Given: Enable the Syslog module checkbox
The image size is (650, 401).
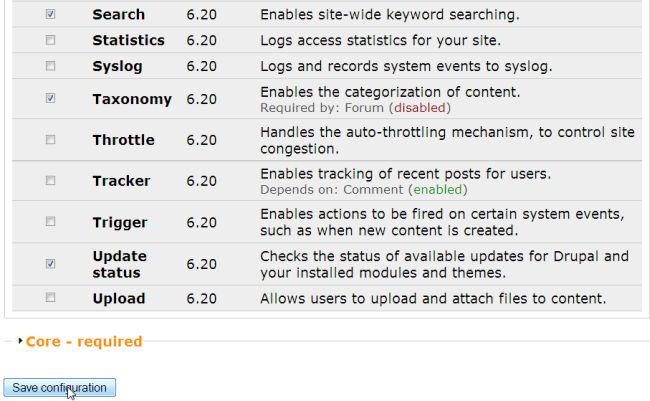Looking at the screenshot, I should (x=51, y=66).
